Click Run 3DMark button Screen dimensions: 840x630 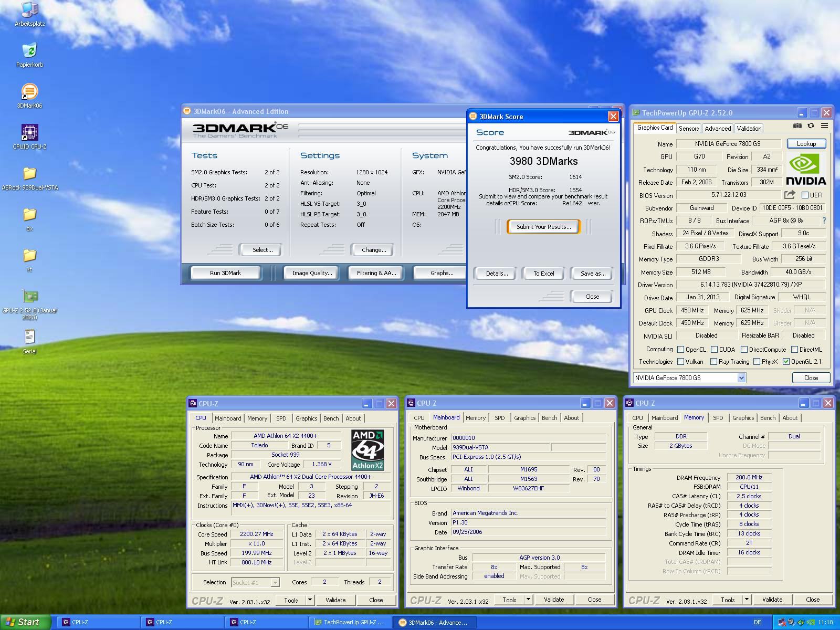(x=225, y=273)
